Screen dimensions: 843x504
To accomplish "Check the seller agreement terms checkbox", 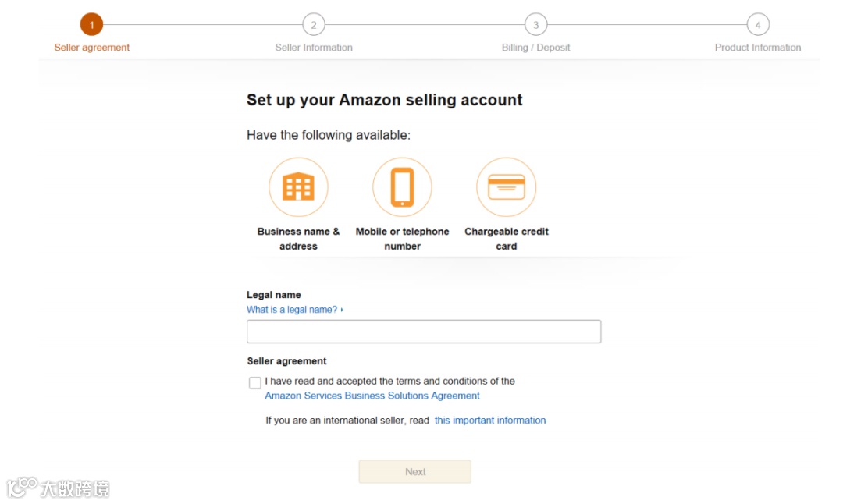I will point(255,383).
